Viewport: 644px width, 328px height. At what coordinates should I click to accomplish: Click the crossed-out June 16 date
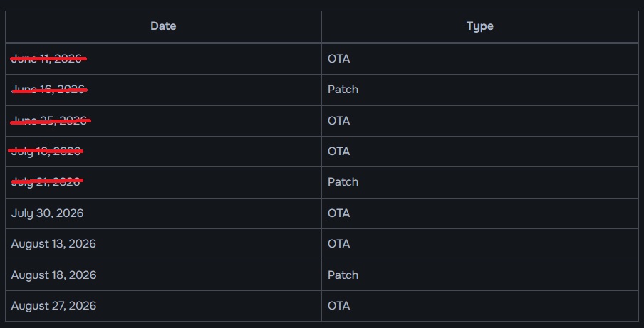(49, 90)
